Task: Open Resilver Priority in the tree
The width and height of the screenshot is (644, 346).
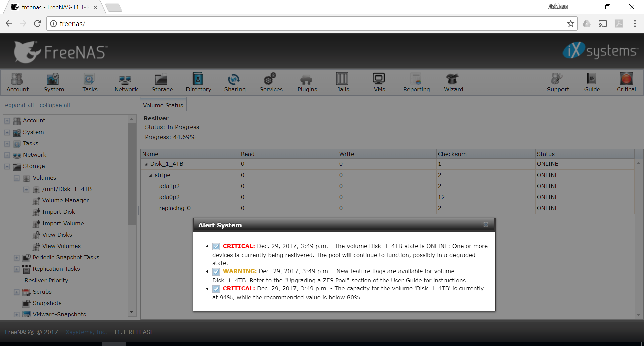Action: (46, 280)
